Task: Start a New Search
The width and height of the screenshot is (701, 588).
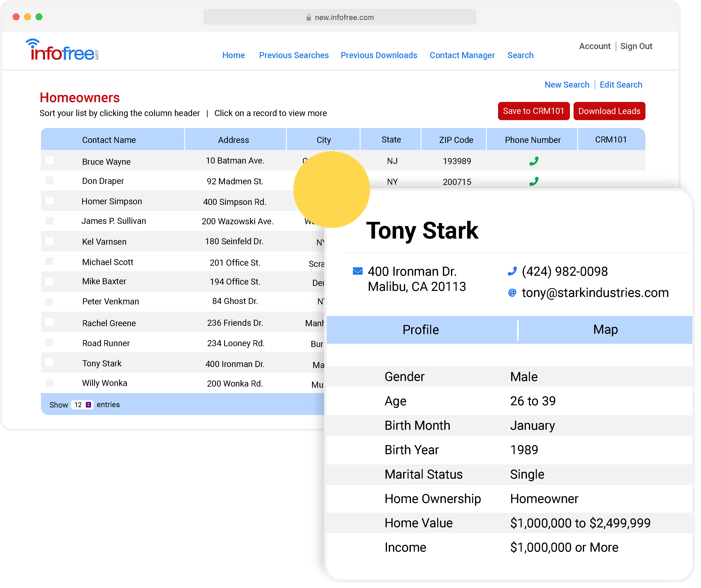Action: pos(567,84)
